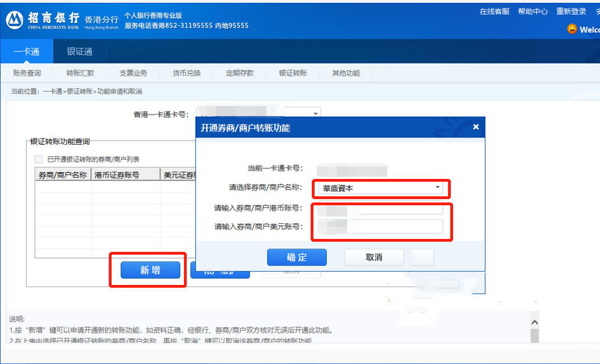Screen dimensions: 600x364
Task: Click the smiley face welcome icon
Action: click(x=572, y=29)
